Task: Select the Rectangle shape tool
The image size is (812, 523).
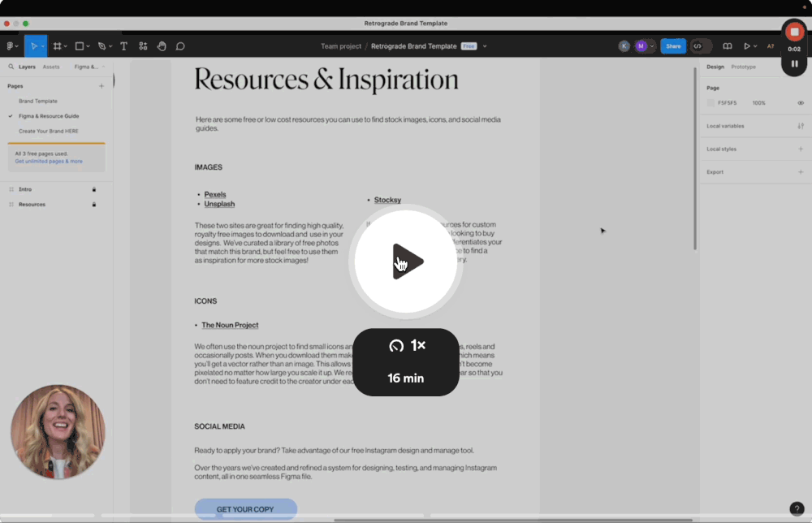Action: tap(80, 46)
